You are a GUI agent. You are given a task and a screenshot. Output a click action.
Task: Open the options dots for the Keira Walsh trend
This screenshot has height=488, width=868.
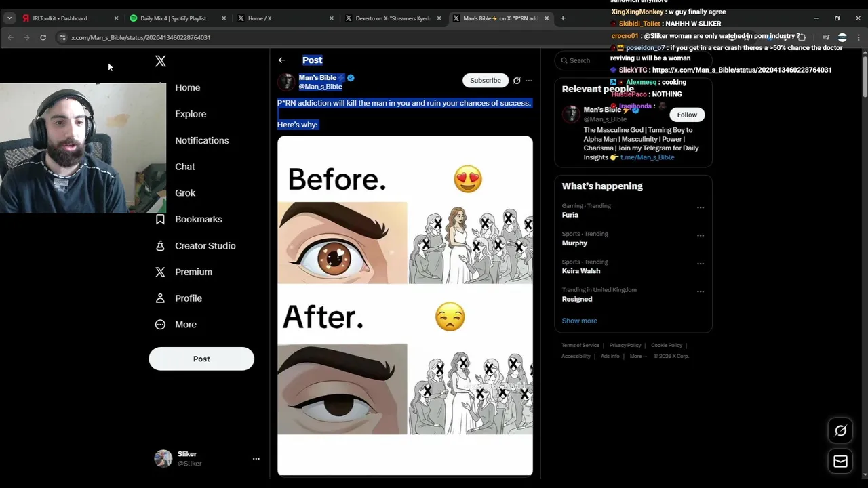click(x=701, y=264)
